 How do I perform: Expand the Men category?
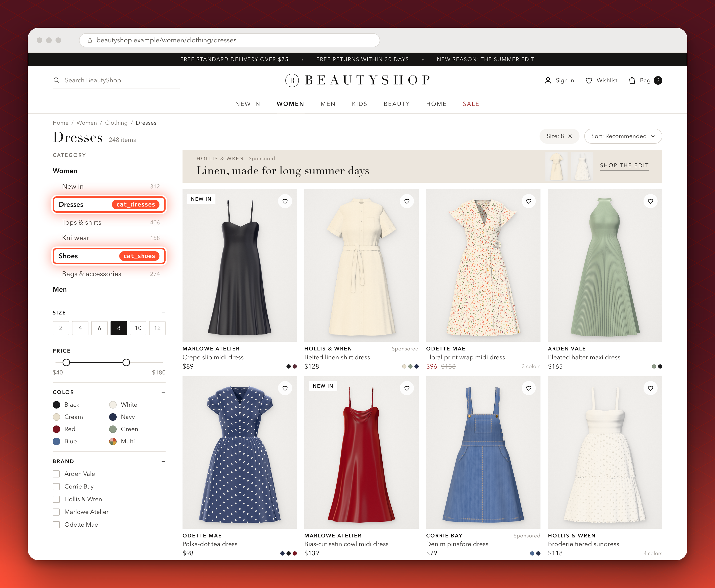click(x=60, y=289)
